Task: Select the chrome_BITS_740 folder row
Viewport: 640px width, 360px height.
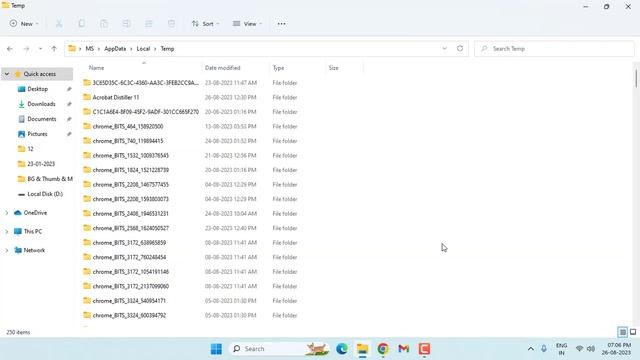Action: (x=128, y=141)
